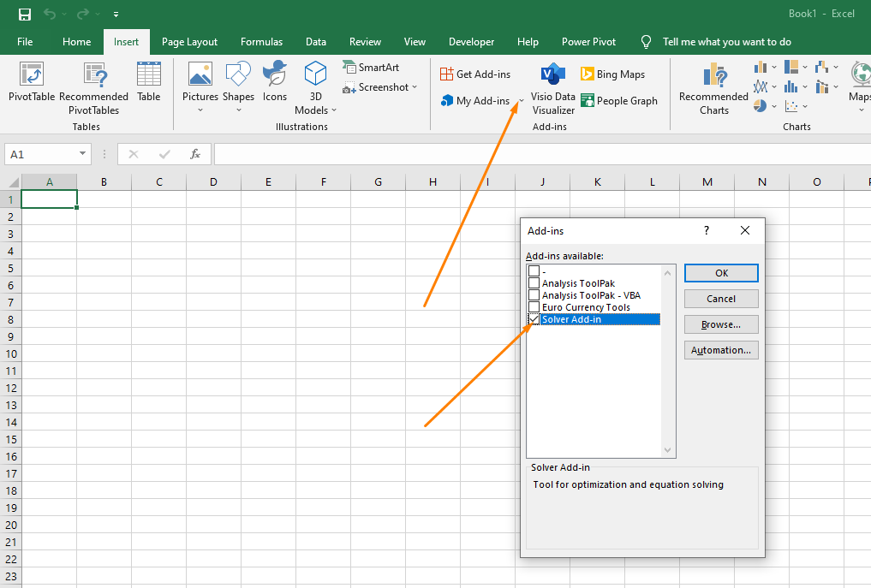Screen dimensions: 871x588
Task: Enable the Euro Currency Tools checkbox
Action: (534, 307)
